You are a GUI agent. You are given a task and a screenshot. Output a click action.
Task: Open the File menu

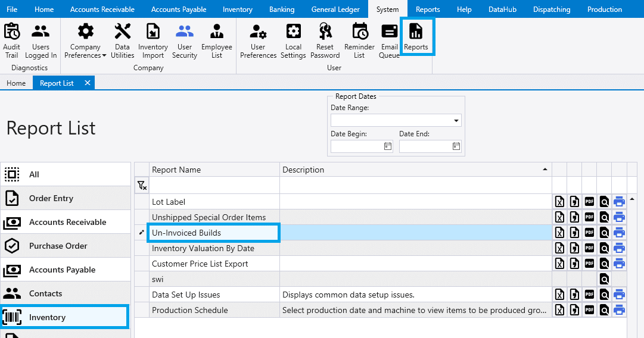12,9
